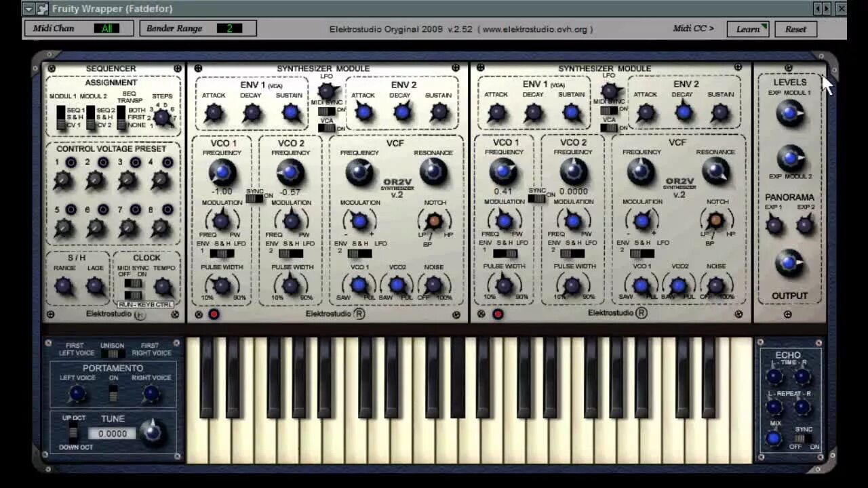Click left module VCO 2 FREQUENCY knob
This screenshot has width=868, height=488.
click(290, 173)
